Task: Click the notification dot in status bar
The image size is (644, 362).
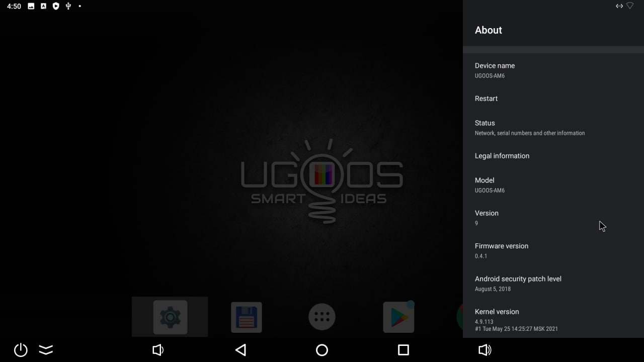Action: coord(80,6)
